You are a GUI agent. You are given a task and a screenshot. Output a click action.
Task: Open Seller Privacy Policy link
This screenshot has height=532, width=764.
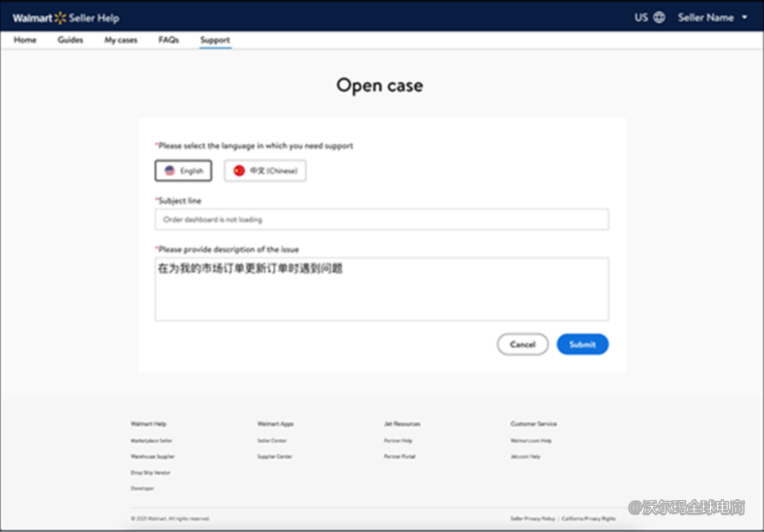tap(533, 519)
